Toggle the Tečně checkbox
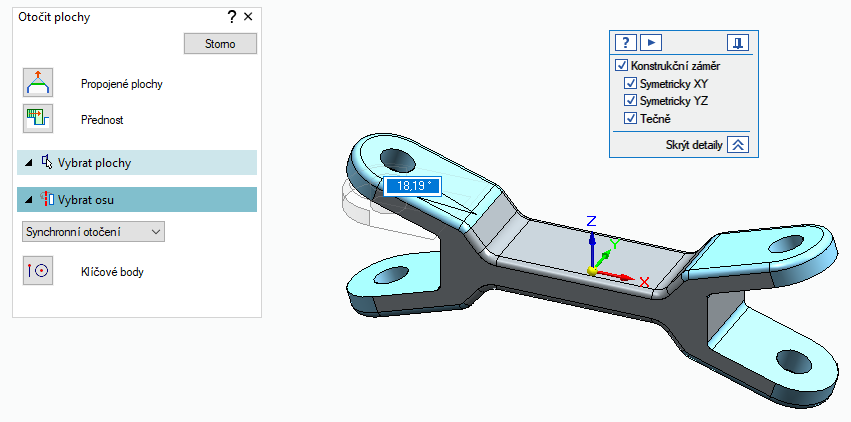851x422 pixels. [630, 118]
